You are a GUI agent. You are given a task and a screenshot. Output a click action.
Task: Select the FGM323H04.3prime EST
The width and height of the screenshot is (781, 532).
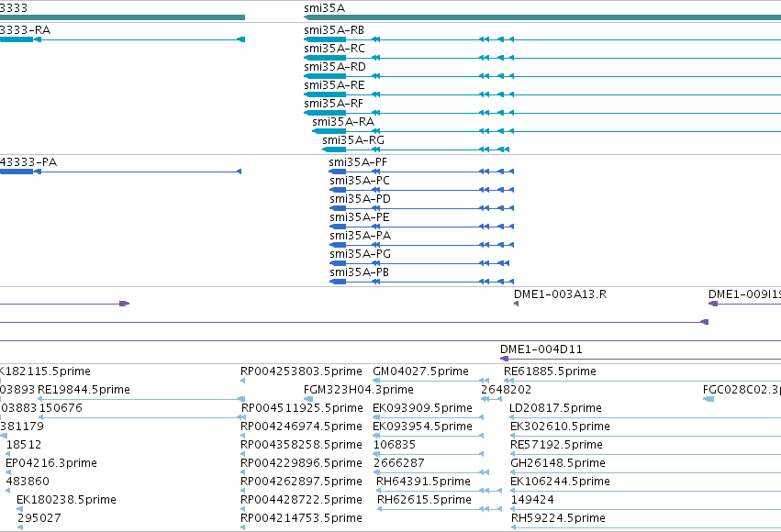[x=359, y=390]
